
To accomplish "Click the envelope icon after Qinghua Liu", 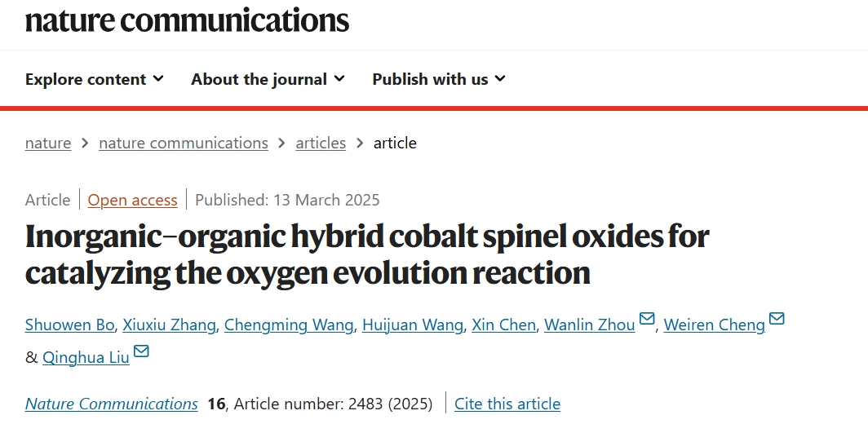I will tap(141, 351).
